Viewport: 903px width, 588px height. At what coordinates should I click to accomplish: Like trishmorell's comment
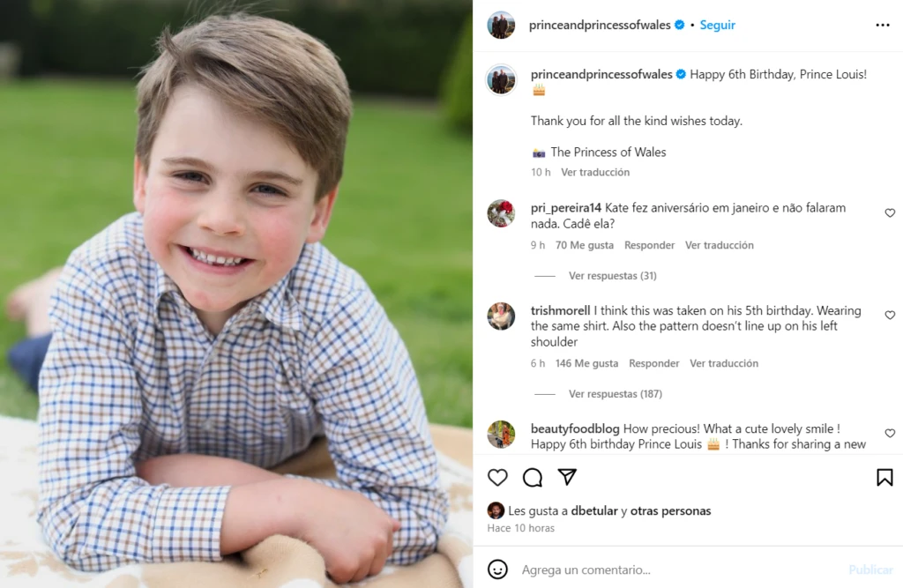[x=890, y=316]
